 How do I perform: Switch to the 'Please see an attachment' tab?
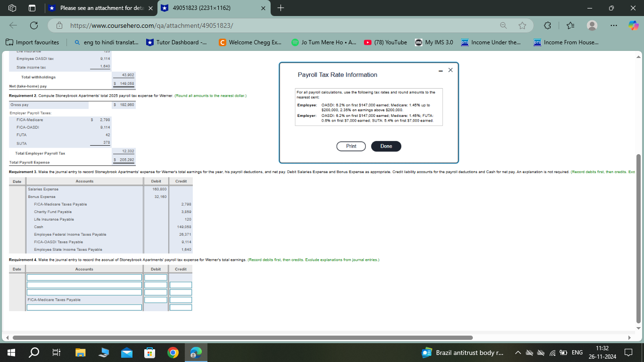(x=101, y=8)
